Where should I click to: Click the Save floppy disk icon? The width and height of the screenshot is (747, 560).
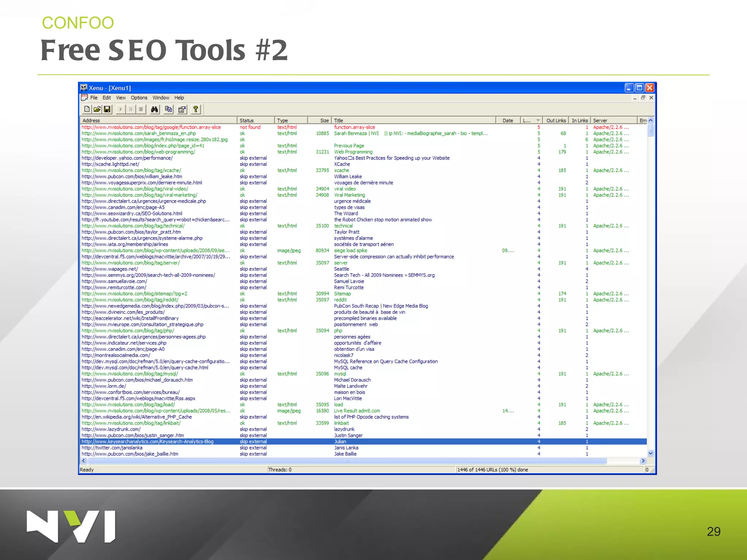107,109
